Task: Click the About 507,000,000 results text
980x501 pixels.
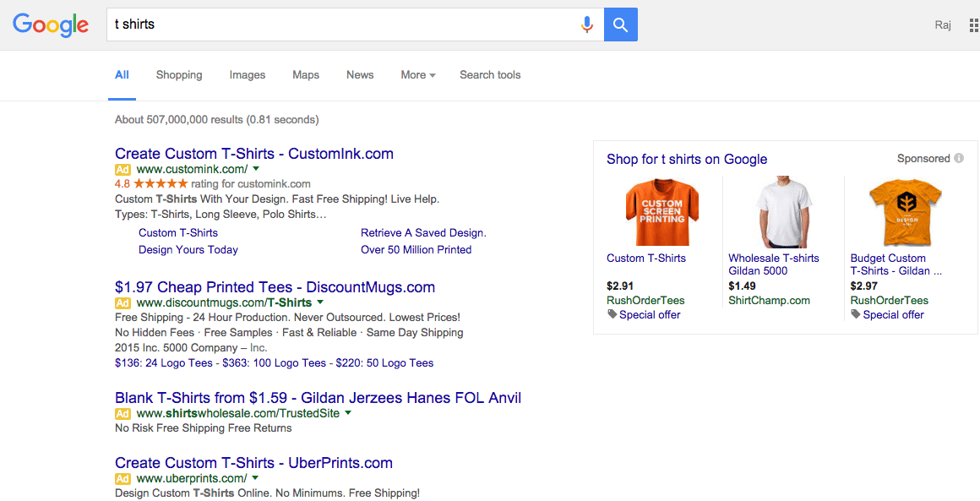Action: tap(217, 119)
